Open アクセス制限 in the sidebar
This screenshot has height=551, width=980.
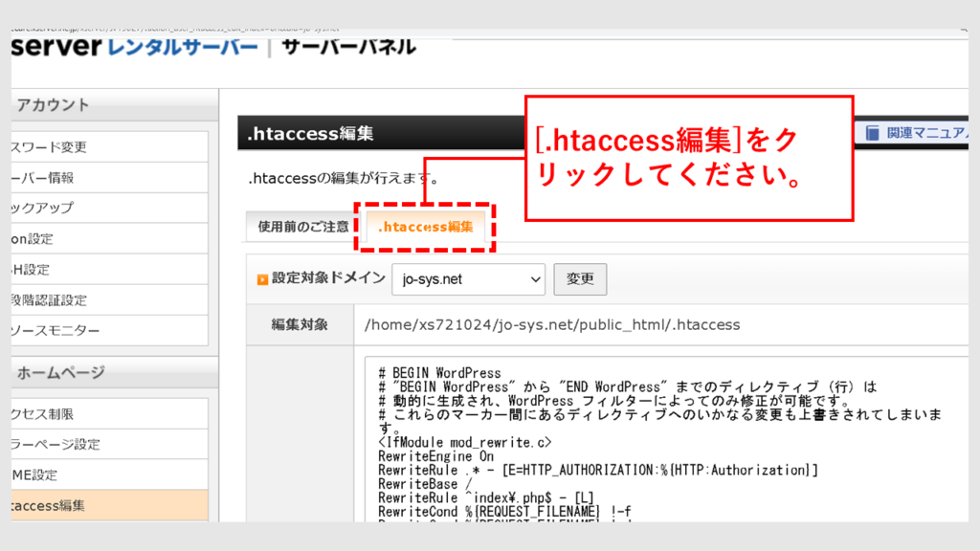[x=109, y=413]
